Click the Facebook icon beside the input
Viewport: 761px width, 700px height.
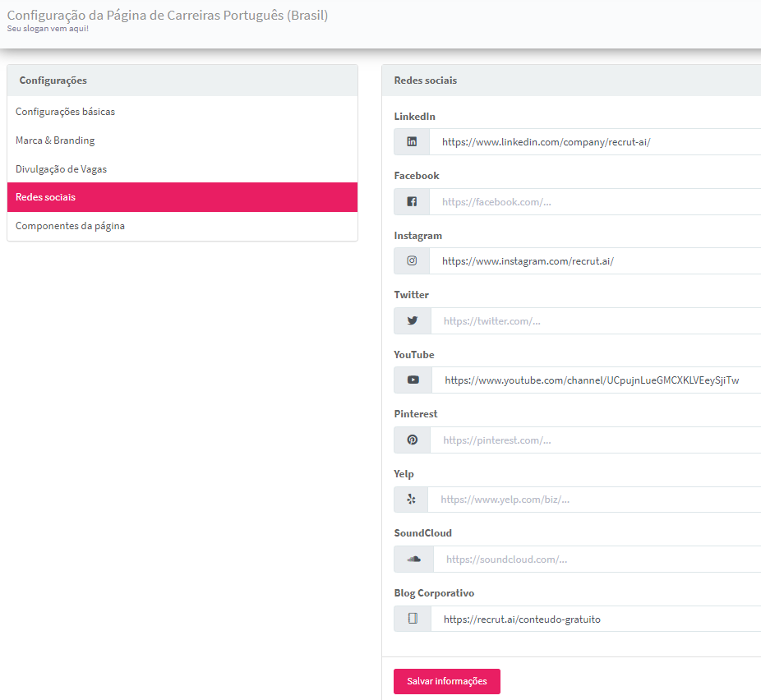tap(412, 201)
